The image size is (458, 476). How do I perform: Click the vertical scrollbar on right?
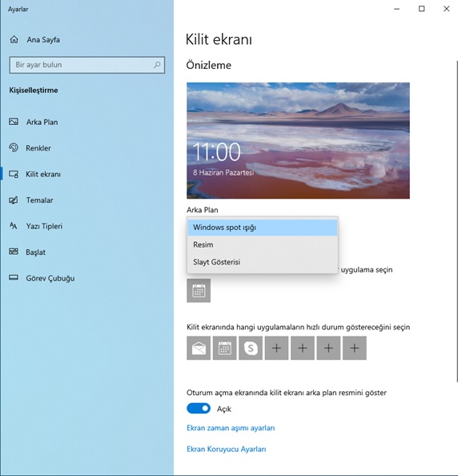click(x=456, y=221)
